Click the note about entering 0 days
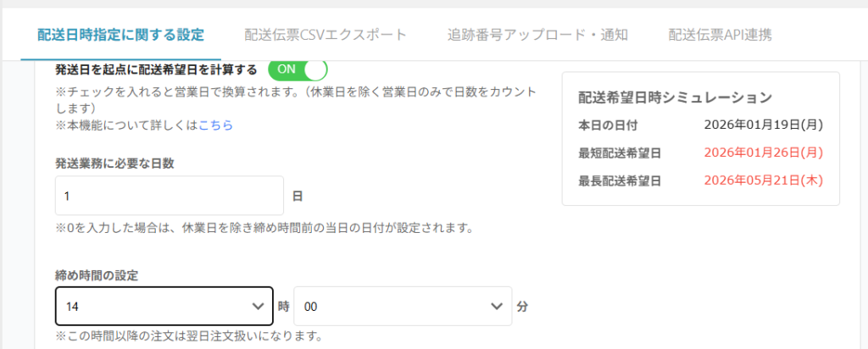This screenshot has height=349, width=868. [x=264, y=228]
